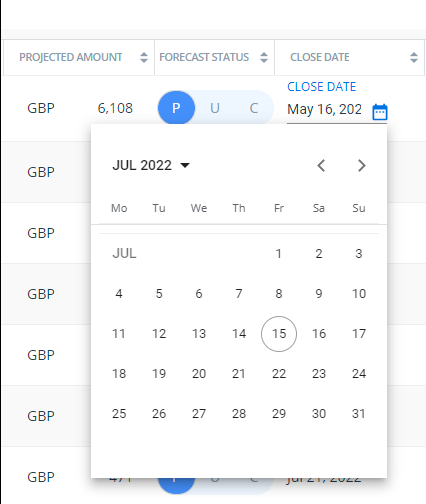Click the Forecast Status column header
426x504 pixels.
click(x=204, y=57)
